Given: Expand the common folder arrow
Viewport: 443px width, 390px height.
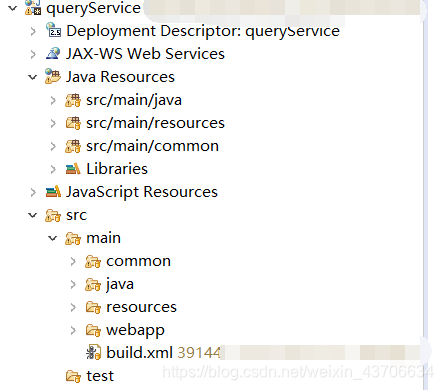Looking at the screenshot, I should tap(73, 261).
